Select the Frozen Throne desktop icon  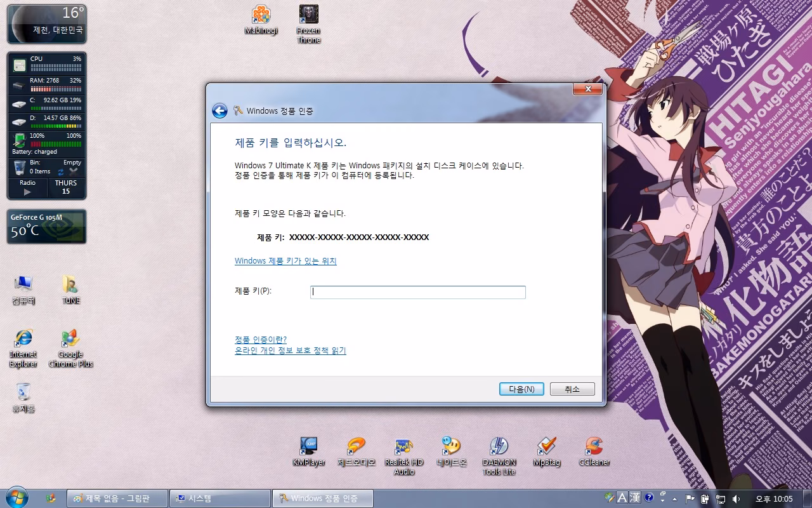(x=309, y=24)
